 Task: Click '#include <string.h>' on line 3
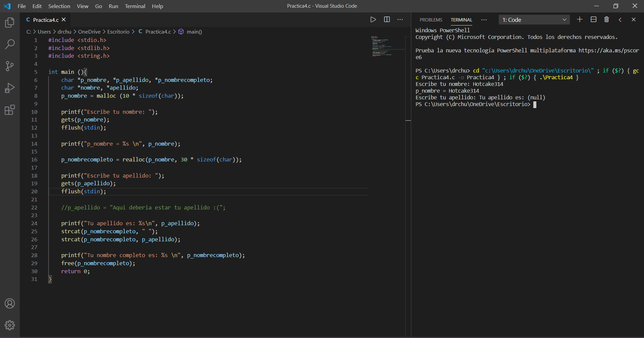point(79,56)
